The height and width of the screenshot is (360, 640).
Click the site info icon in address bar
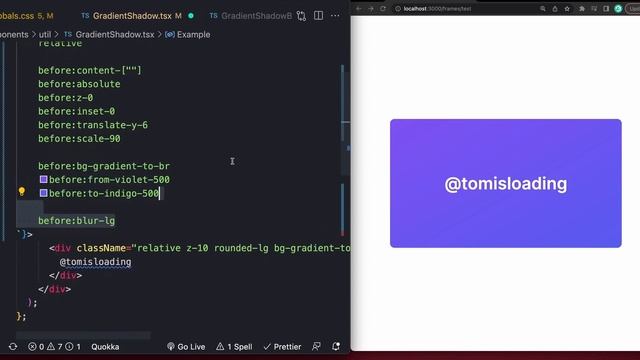(398, 9)
